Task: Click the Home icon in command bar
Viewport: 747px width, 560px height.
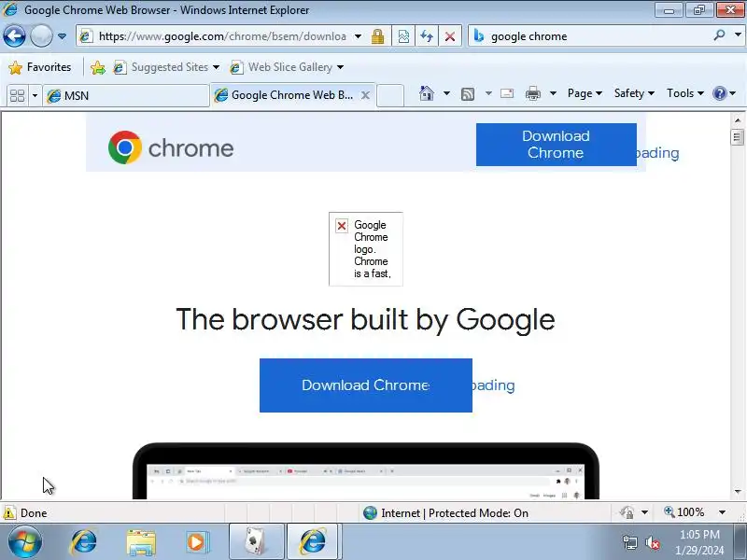Action: point(427,93)
